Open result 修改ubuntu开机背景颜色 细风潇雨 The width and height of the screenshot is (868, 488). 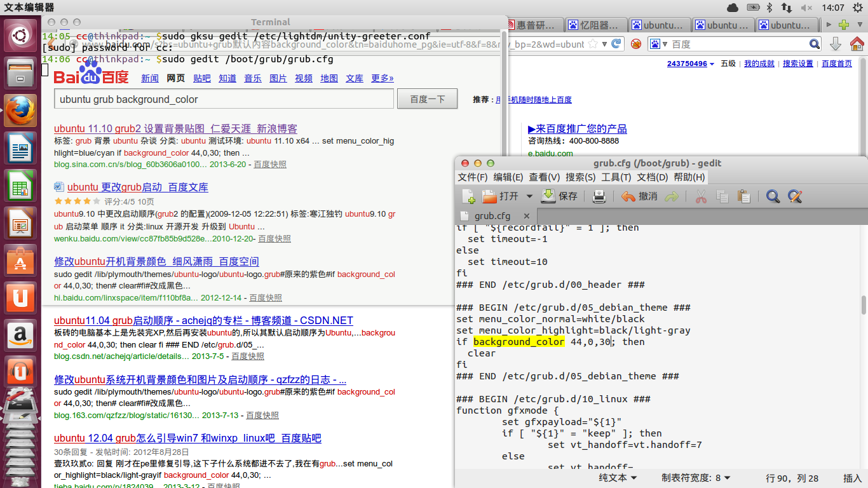tap(156, 262)
